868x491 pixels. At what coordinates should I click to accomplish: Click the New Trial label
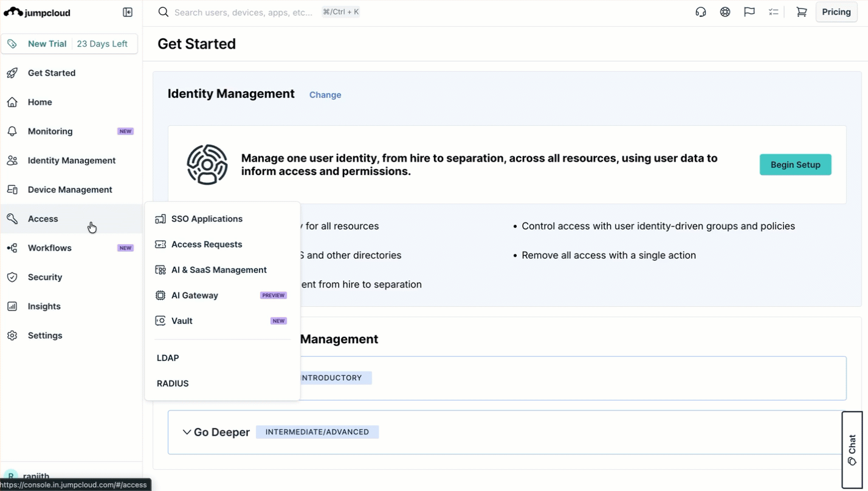tap(47, 44)
